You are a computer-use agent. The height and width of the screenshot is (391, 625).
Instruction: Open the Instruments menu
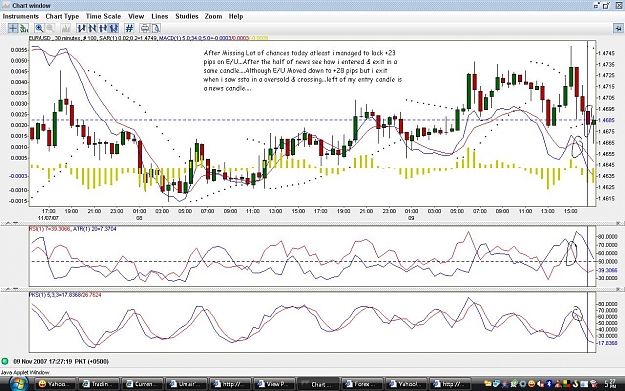coord(21,16)
